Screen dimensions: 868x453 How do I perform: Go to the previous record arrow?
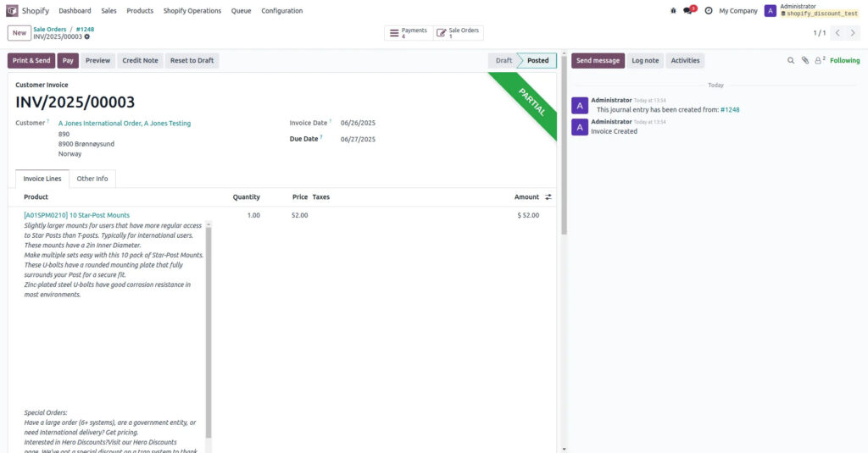coord(837,33)
